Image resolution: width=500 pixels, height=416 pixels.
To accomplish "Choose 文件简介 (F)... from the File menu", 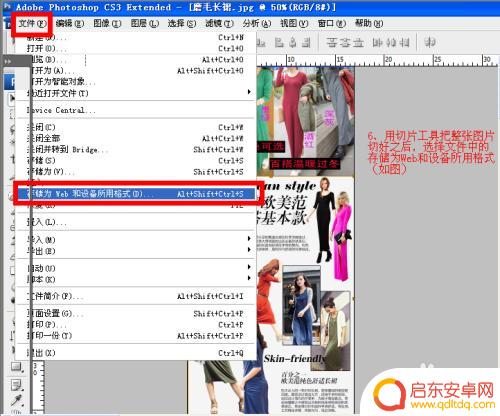I will tap(136, 296).
